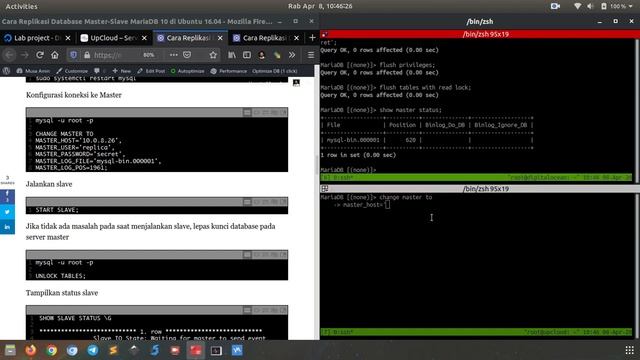Viewport: 640px width, 360px height.
Task: Click the highlighter extension icon
Action: pos(277,55)
